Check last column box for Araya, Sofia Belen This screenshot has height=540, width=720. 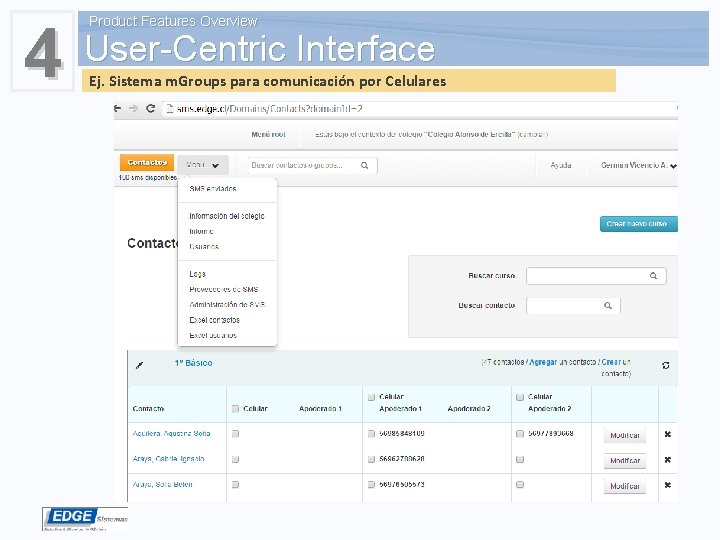coord(520,484)
